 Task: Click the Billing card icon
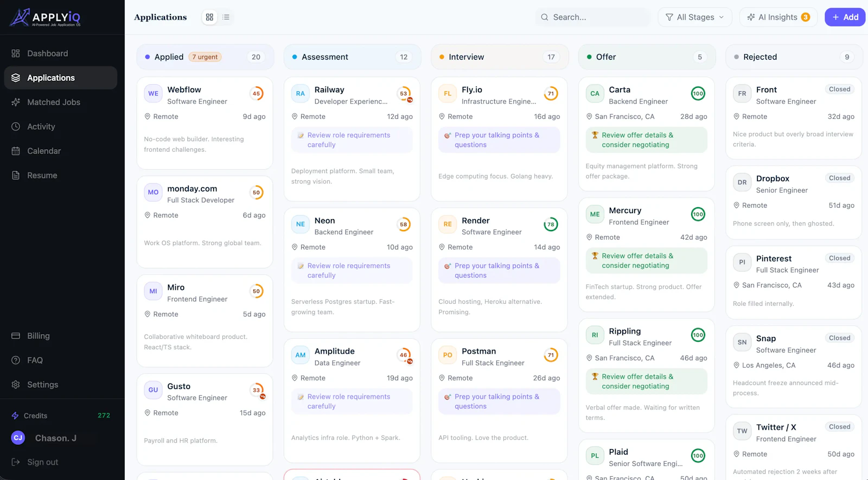(x=16, y=336)
